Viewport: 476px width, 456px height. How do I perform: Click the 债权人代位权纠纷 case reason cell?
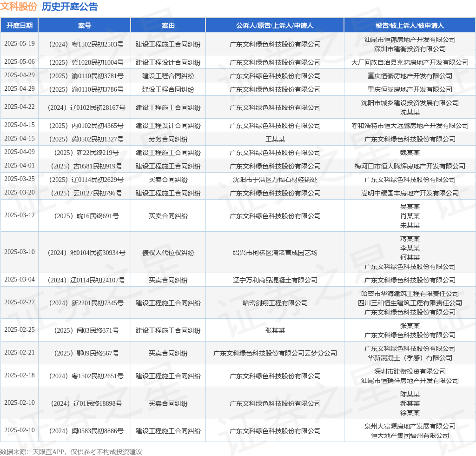point(168,253)
